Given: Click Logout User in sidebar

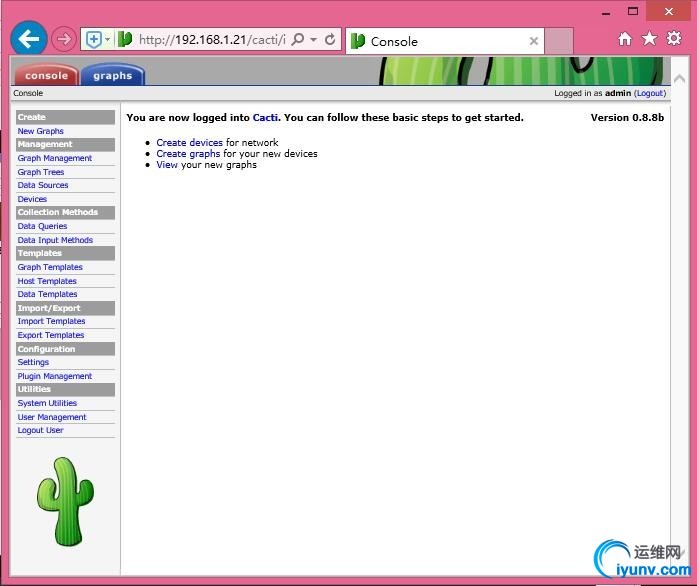Looking at the screenshot, I should pyautogui.click(x=40, y=430).
